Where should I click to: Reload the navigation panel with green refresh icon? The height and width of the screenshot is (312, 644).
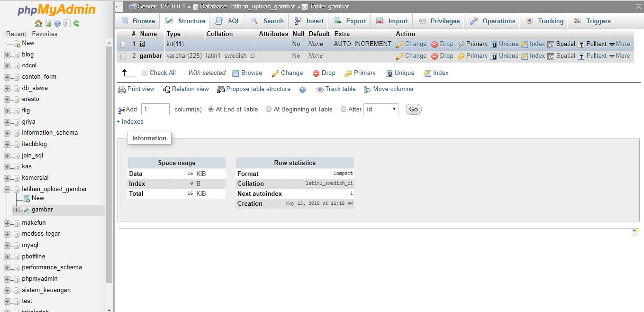pos(76,23)
